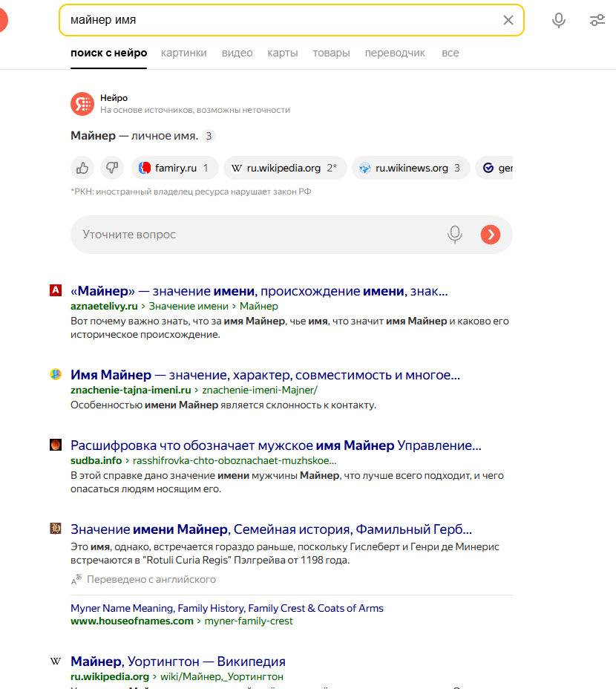Click rasshifrovka-chto-oboznachaet-muzhskoe path link
This screenshot has width=616, height=689.
pos(235,460)
